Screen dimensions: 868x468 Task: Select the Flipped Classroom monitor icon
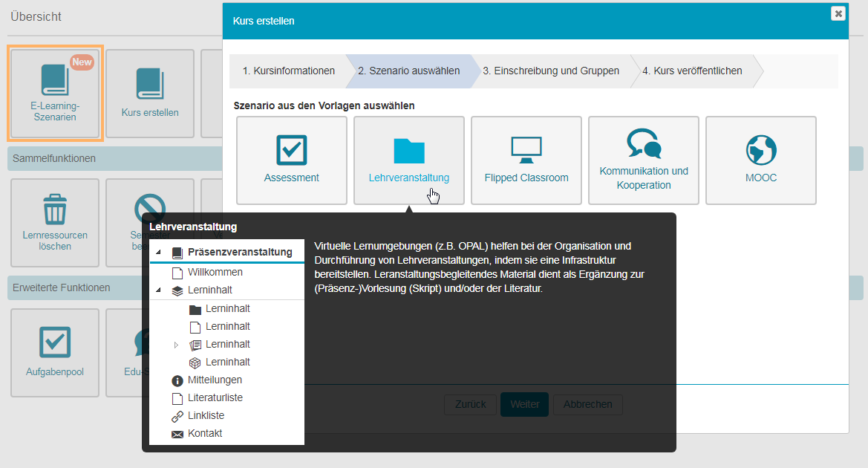526,150
